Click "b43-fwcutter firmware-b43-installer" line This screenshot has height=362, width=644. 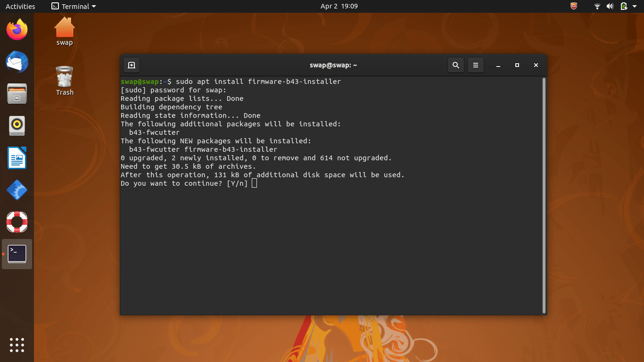tap(203, 149)
